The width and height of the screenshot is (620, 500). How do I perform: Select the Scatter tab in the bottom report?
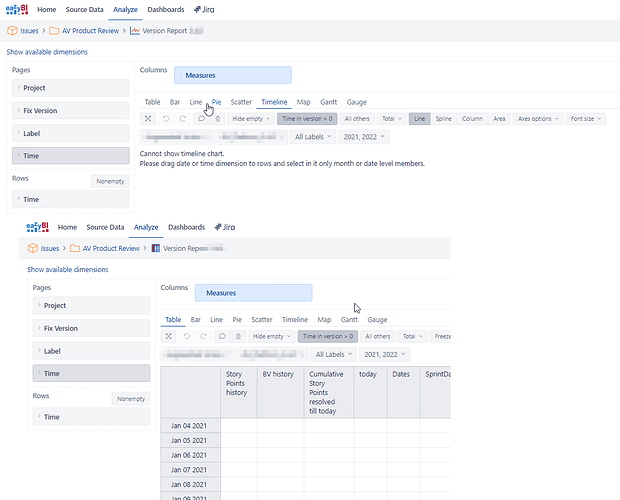[262, 320]
